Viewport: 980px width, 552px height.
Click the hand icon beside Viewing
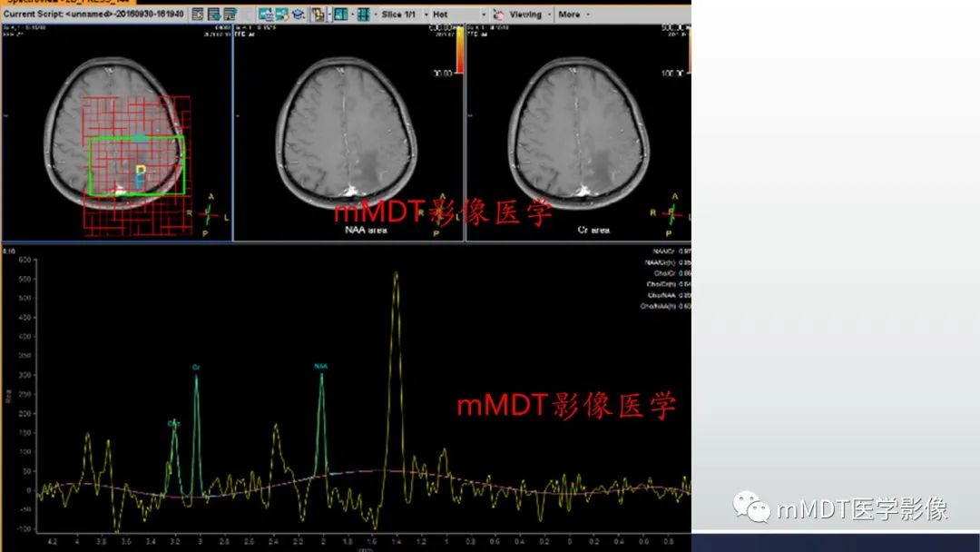[498, 15]
